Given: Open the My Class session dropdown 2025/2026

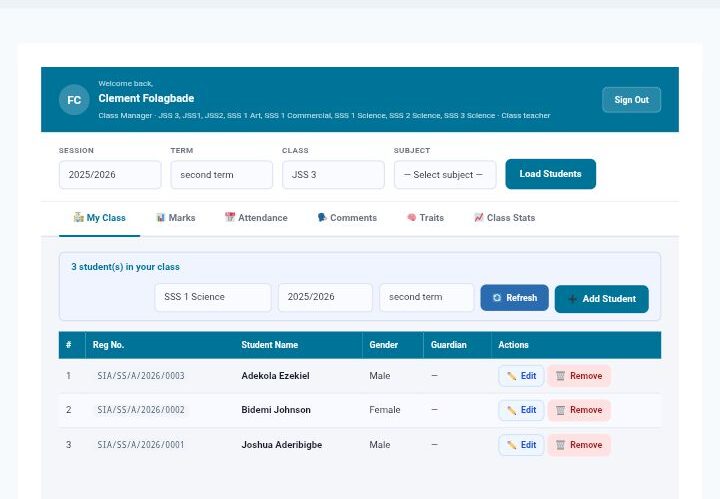Looking at the screenshot, I should point(325,297).
